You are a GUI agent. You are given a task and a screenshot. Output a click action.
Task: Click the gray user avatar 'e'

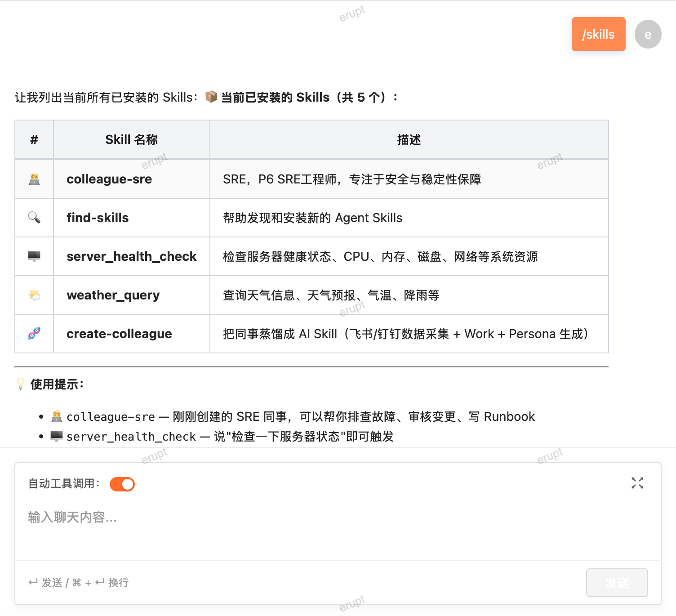click(x=648, y=34)
